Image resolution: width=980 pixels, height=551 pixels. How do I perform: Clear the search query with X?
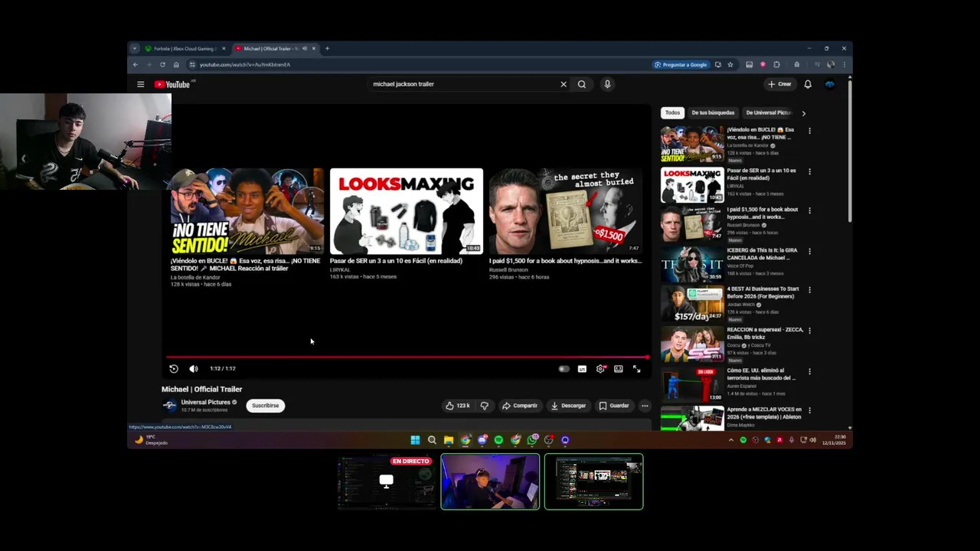(563, 84)
